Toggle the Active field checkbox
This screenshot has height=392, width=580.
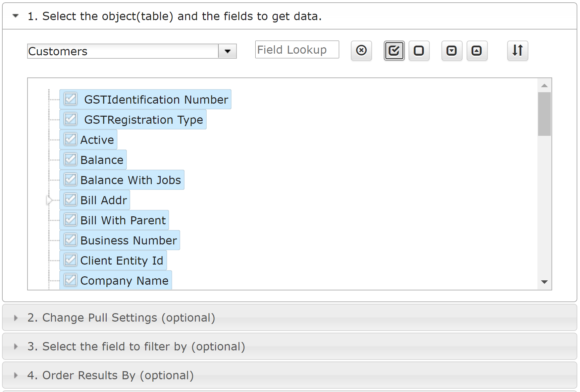pyautogui.click(x=70, y=139)
